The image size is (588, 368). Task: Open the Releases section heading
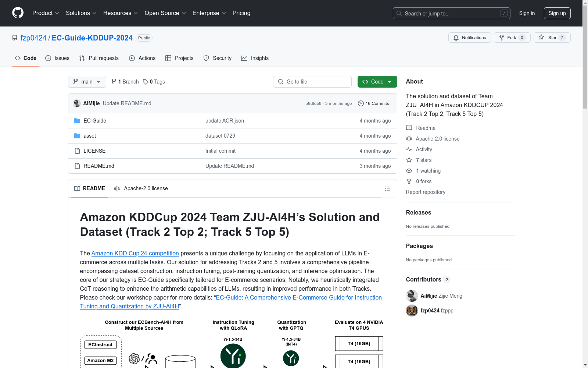419,212
